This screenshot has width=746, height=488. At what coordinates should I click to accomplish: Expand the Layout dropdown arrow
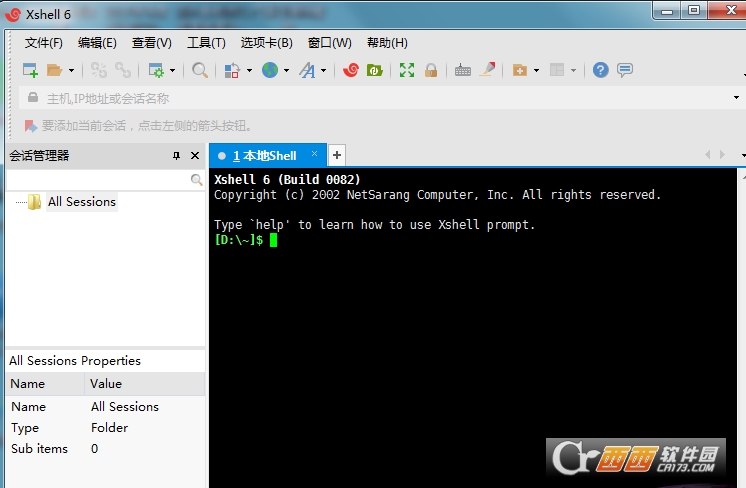574,70
